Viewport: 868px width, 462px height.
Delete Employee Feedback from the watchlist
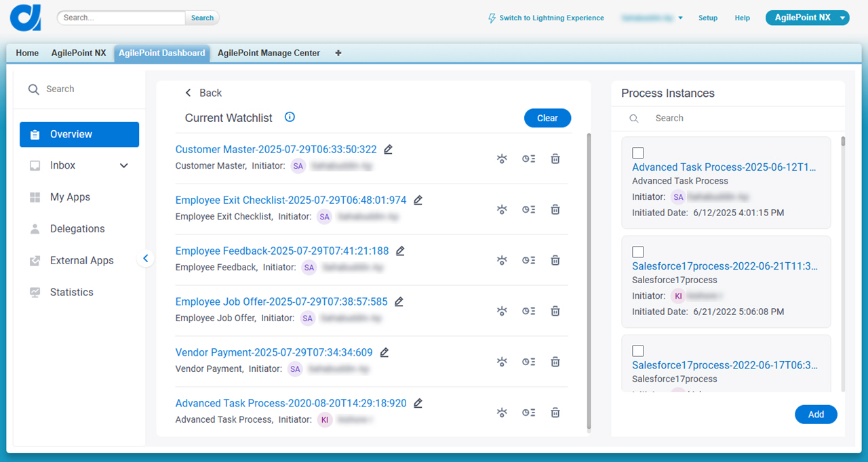555,260
